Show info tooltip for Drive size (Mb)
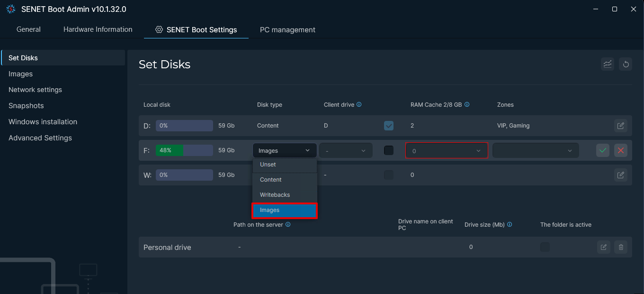This screenshot has width=644, height=294. point(510,224)
